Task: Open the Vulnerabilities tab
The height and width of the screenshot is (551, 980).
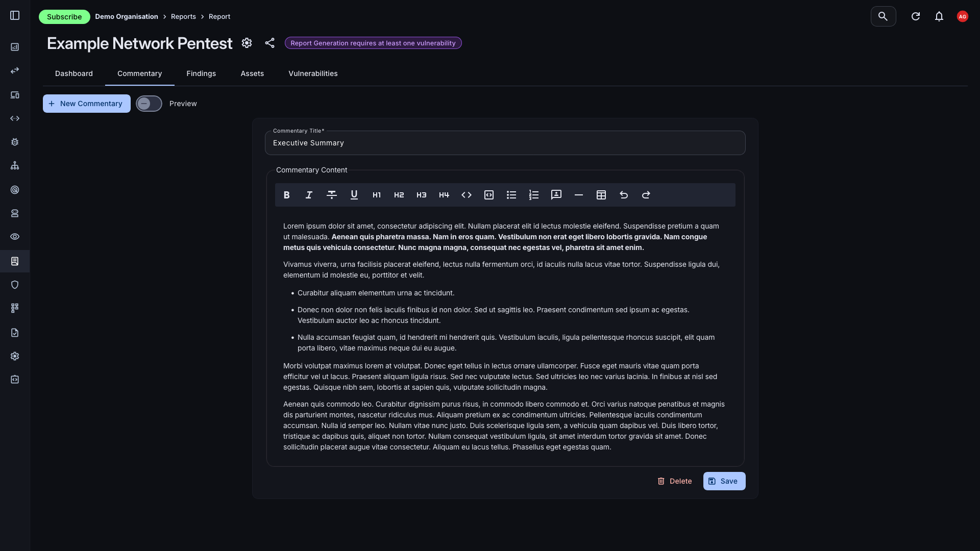Action: coord(313,73)
